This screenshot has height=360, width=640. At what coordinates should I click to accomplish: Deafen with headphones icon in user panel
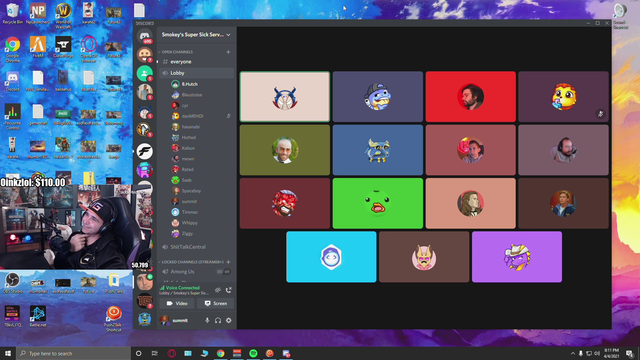point(218,320)
